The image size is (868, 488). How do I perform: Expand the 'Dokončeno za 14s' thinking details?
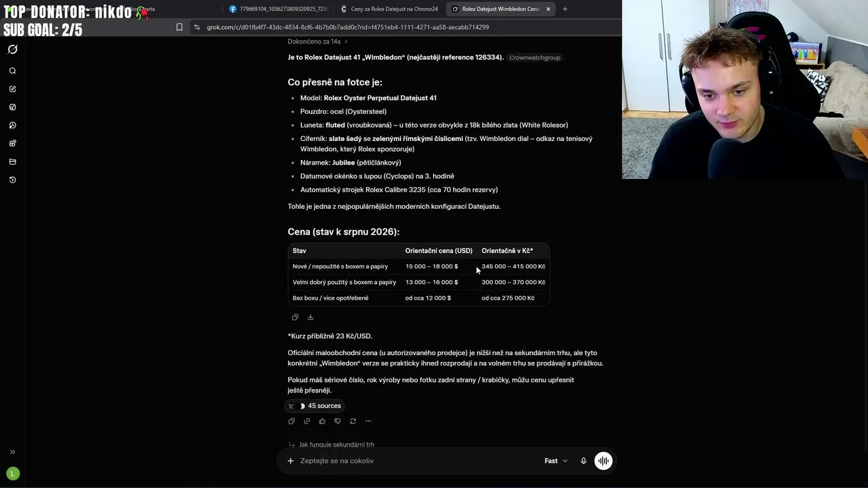[317, 41]
